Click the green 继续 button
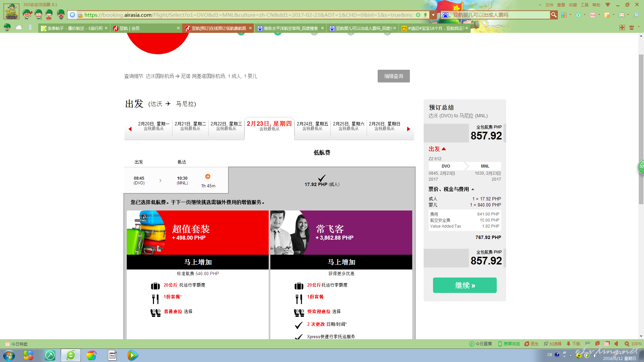The image size is (644, 362). coord(465,285)
